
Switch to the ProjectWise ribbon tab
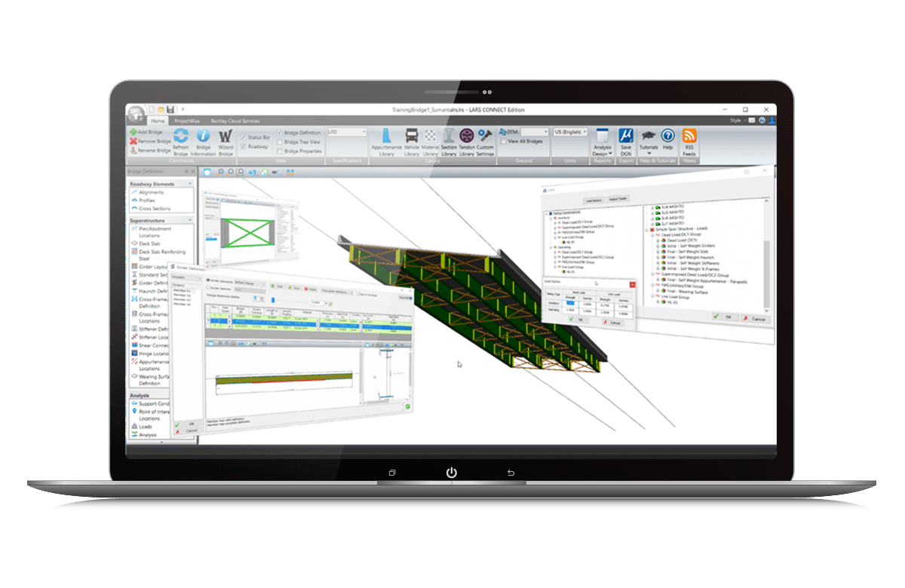tap(187, 121)
